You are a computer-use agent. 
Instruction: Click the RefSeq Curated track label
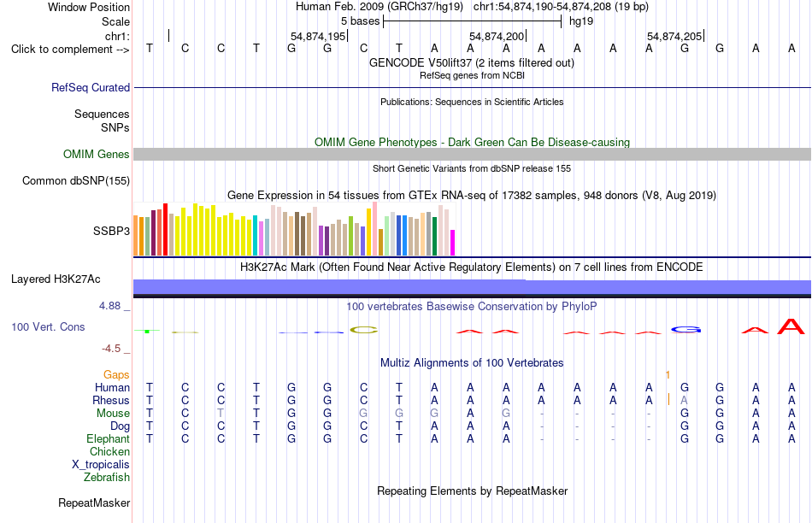pos(91,87)
